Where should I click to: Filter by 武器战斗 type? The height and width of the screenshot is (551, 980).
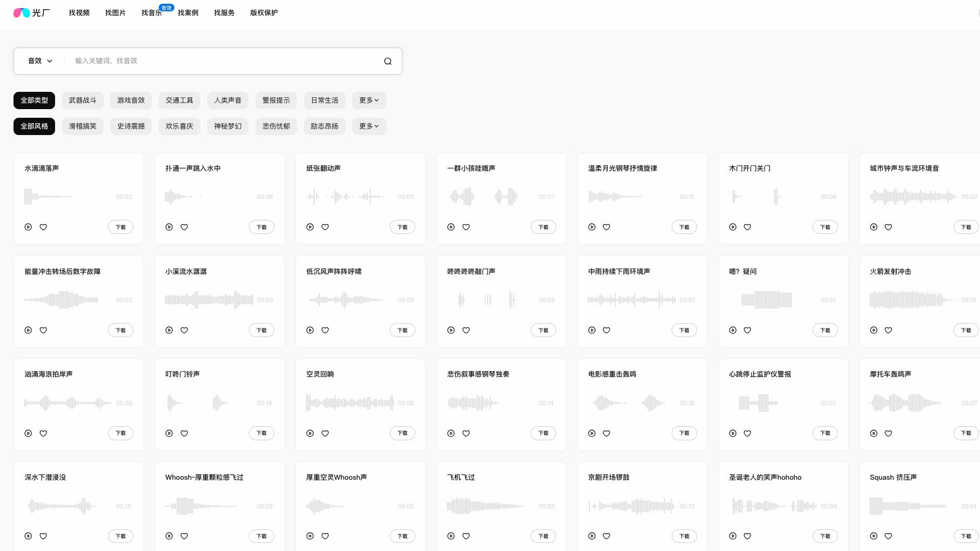pyautogui.click(x=83, y=100)
